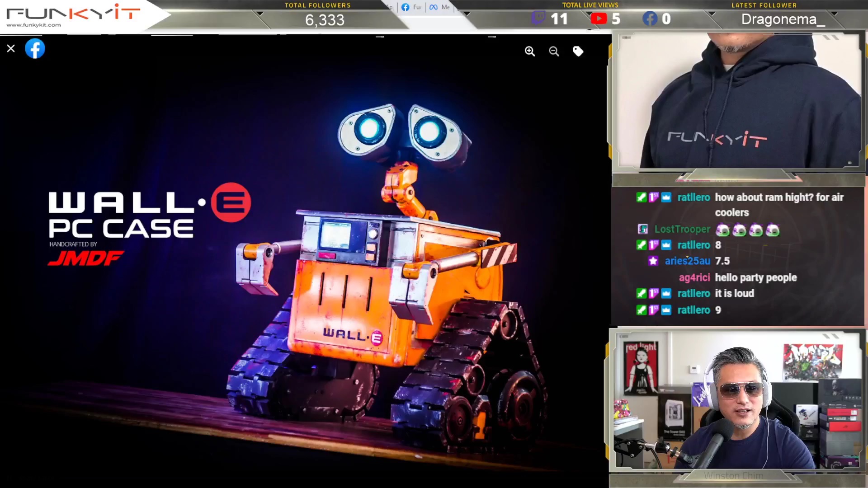Open Facebook home via round logo
The width and height of the screenshot is (868, 488).
pos(35,48)
